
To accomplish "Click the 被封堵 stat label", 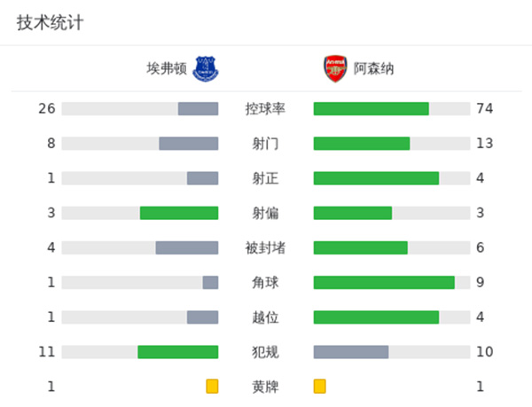I will click(265, 247).
